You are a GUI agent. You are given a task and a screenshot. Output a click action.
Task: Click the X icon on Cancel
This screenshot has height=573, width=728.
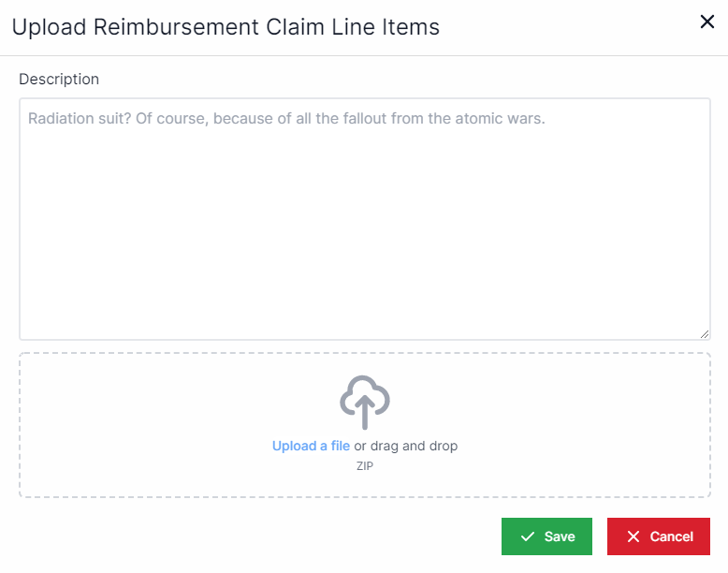point(633,536)
